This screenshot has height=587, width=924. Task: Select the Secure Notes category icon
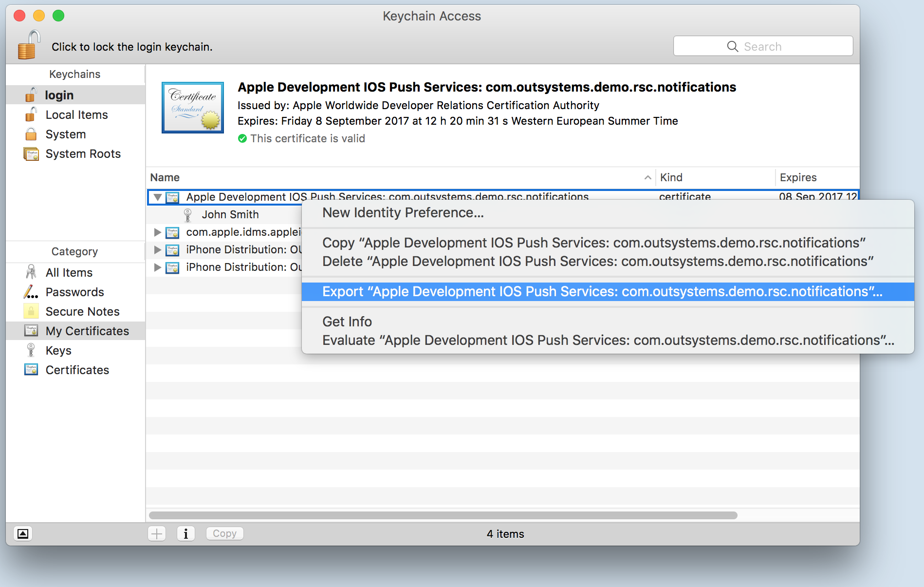click(31, 311)
